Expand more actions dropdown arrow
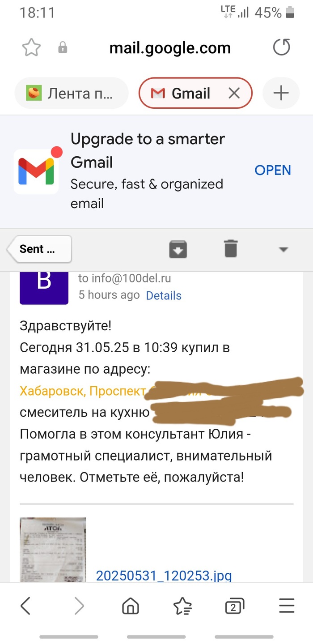The height and width of the screenshot is (644, 313). pos(283,249)
